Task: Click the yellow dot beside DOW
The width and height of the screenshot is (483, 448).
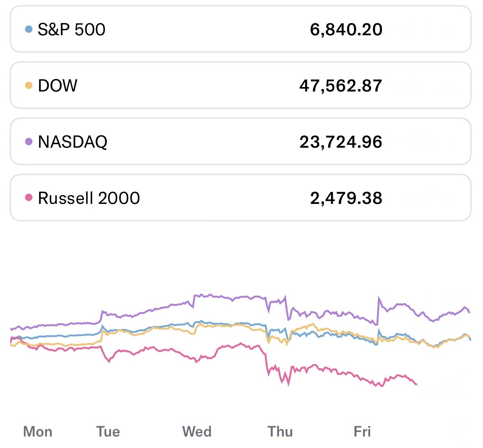Action: tap(29, 85)
